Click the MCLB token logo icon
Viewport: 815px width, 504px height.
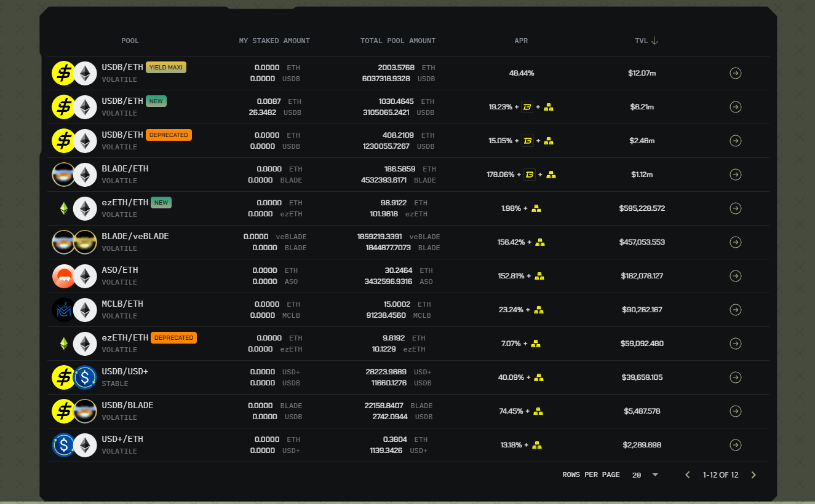click(x=64, y=310)
